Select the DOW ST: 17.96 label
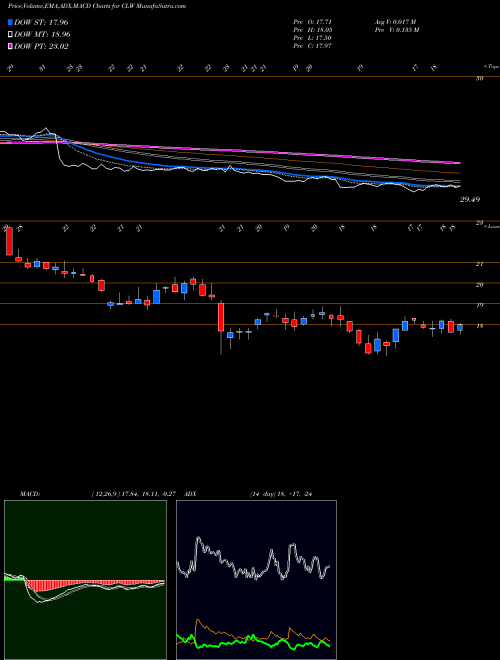Image resolution: width=500 pixels, height=660 pixels. 41,22
